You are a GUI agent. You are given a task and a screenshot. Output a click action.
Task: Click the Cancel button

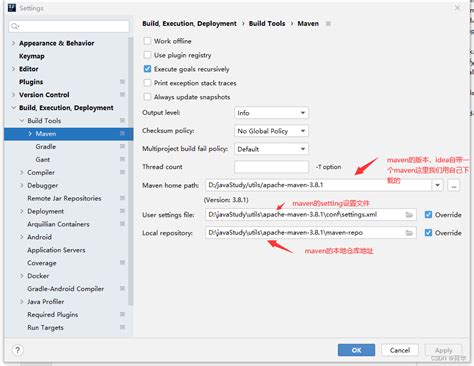pos(400,350)
